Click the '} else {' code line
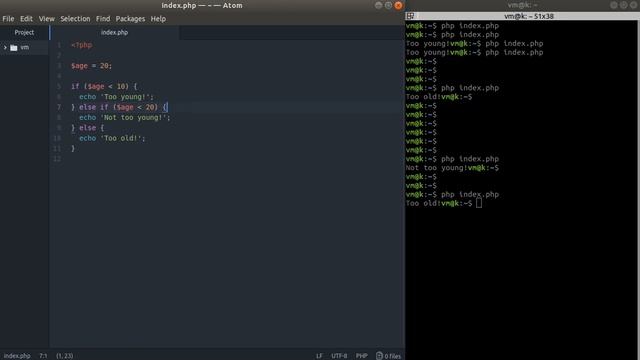640x360 pixels. tap(87, 128)
